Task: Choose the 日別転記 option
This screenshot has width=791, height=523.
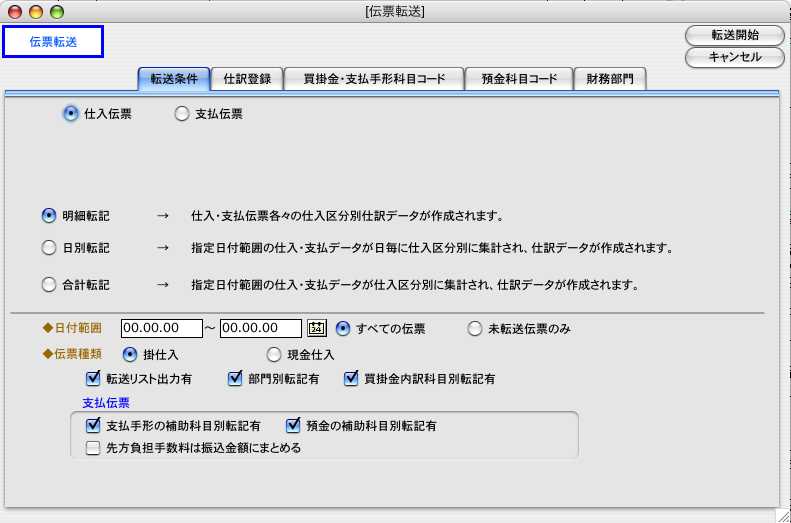Action: (x=49, y=248)
